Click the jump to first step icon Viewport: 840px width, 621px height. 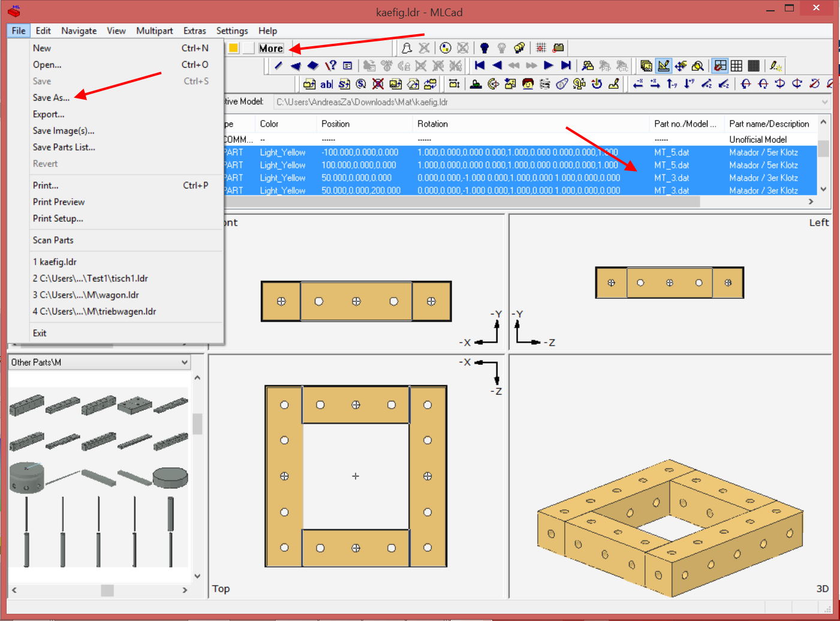click(x=480, y=66)
